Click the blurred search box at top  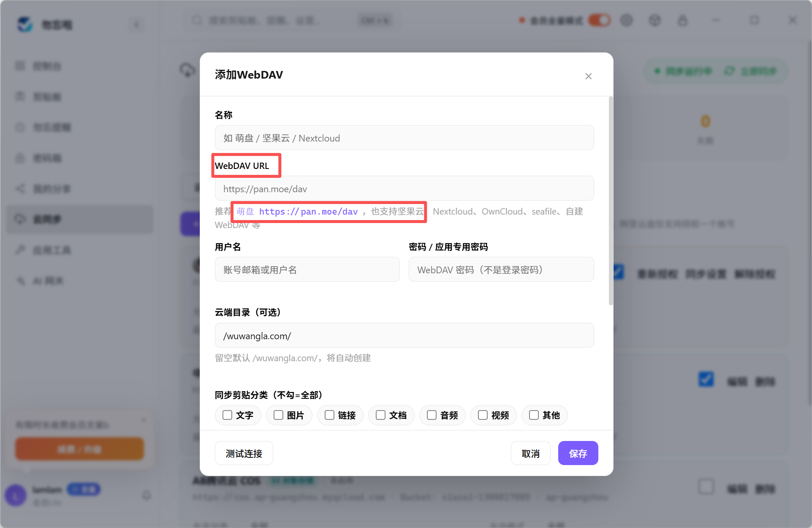point(291,20)
